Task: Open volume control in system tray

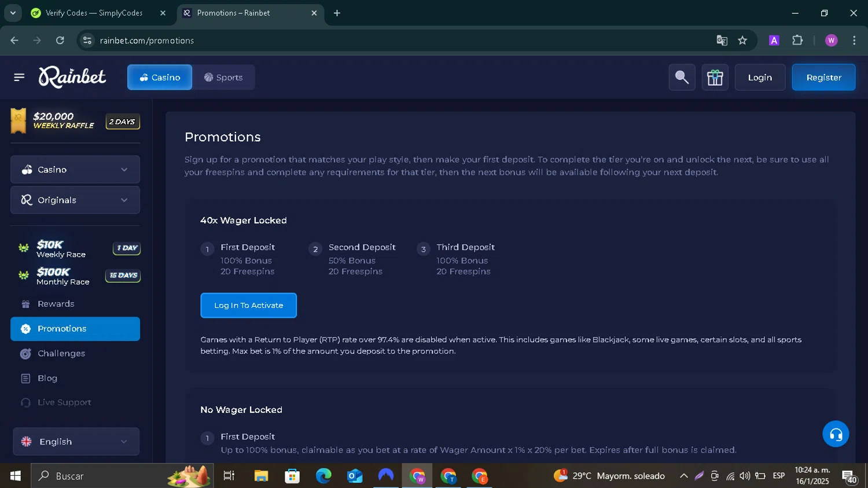Action: pyautogui.click(x=745, y=476)
